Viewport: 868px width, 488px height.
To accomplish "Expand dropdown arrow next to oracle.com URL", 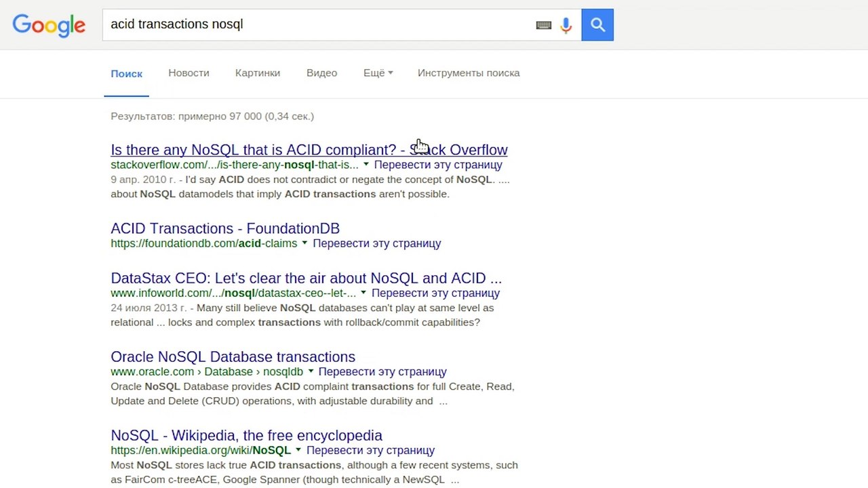I will [x=311, y=371].
